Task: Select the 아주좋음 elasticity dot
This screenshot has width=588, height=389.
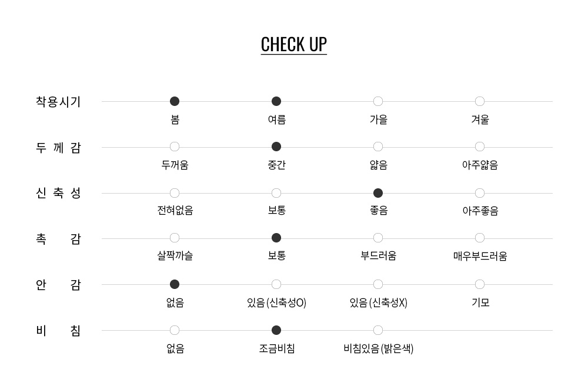Action: click(480, 194)
